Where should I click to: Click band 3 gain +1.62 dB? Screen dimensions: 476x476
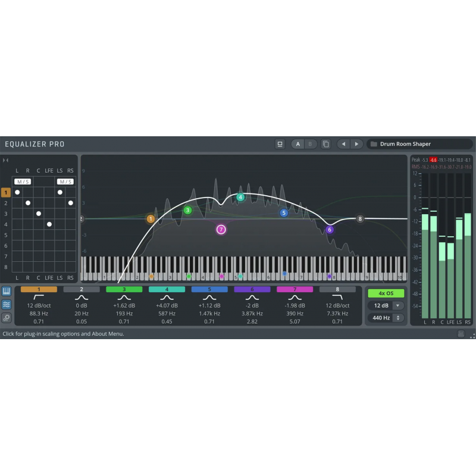tap(124, 305)
